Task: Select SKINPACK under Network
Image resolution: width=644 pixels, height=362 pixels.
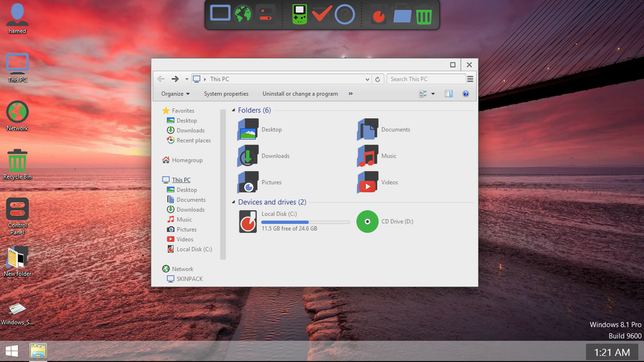Action: (x=185, y=279)
